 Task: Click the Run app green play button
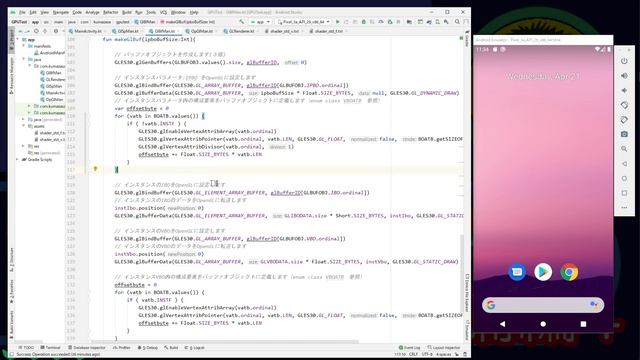point(338,22)
